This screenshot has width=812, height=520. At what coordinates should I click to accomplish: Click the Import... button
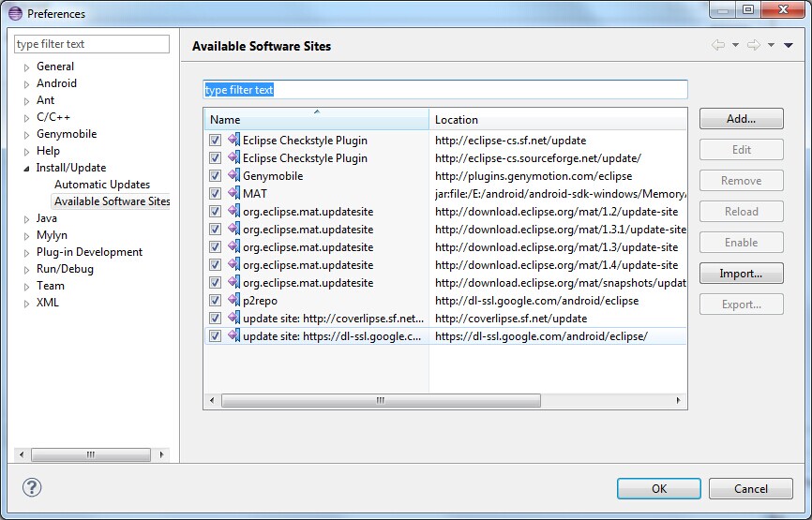[x=741, y=274]
